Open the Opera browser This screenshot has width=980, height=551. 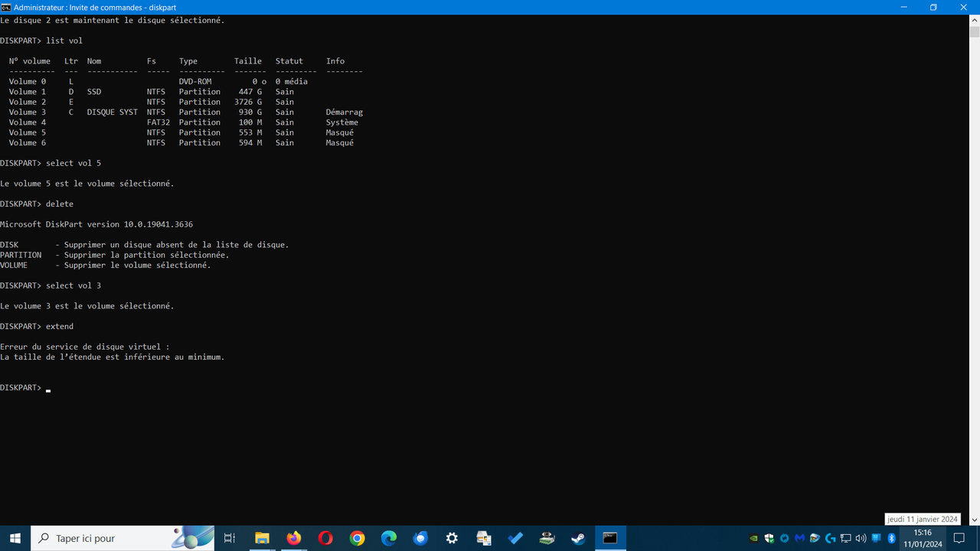tap(325, 538)
